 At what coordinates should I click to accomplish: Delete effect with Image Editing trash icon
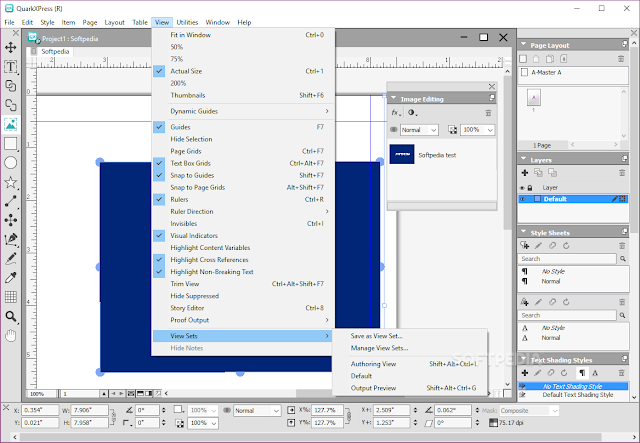488,113
